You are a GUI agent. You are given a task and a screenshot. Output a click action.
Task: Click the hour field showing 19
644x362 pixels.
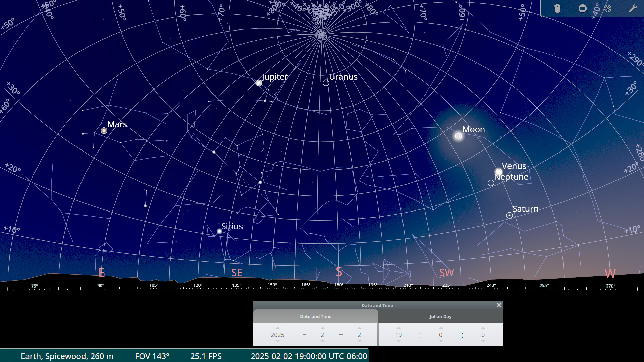coord(398,335)
